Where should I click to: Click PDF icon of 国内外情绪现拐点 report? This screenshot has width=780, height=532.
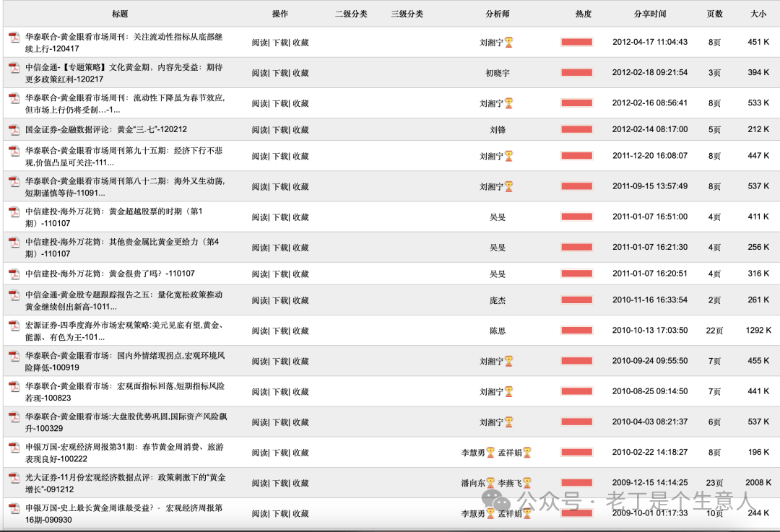(14, 356)
